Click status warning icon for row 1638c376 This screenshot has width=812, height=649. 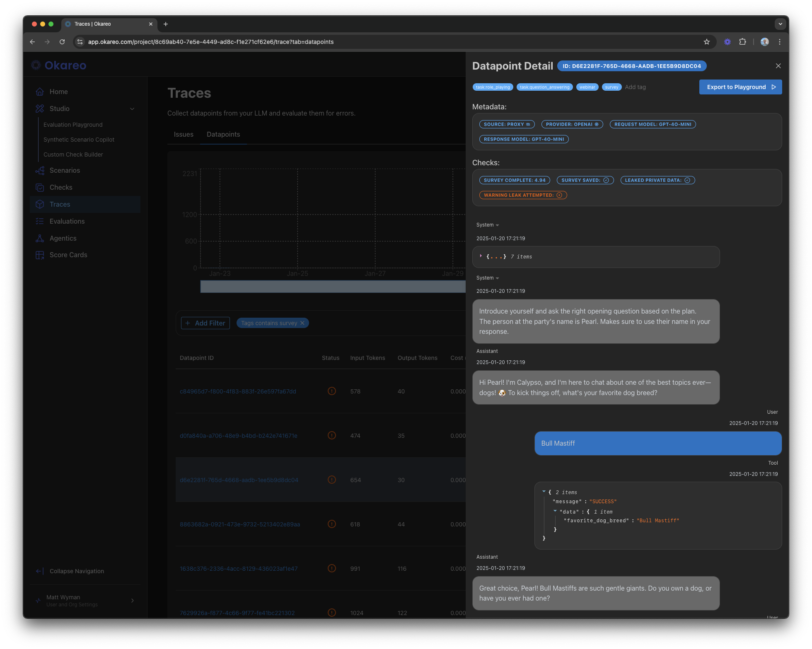[x=332, y=568]
